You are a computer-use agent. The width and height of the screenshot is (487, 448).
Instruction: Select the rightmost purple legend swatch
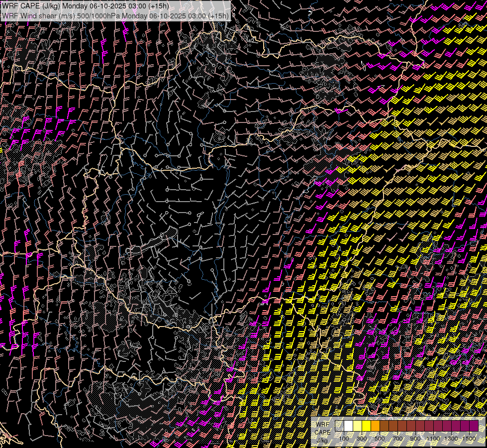pos(474,426)
